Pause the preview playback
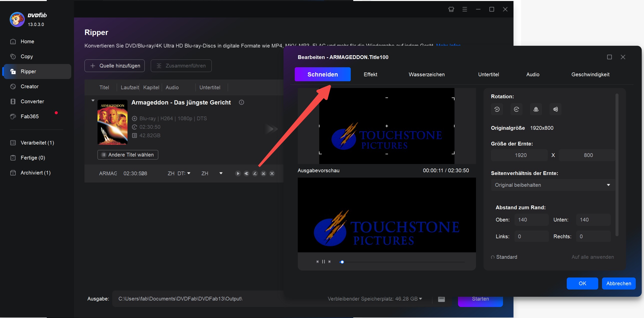The image size is (644, 318). click(x=323, y=262)
